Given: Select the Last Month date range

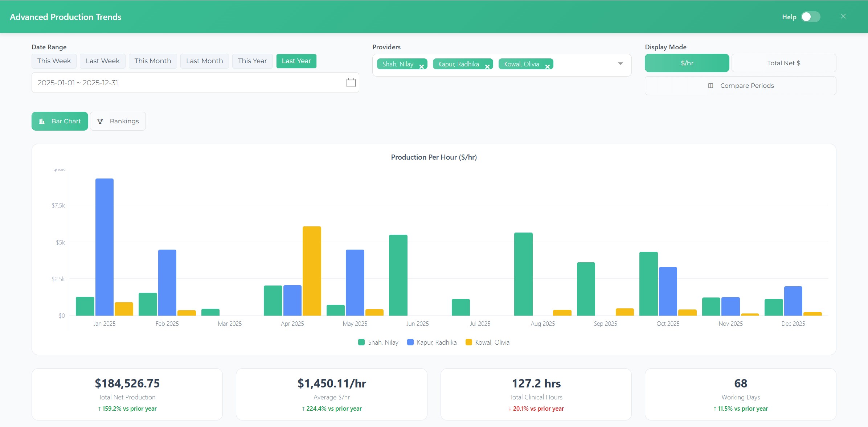Looking at the screenshot, I should point(204,61).
